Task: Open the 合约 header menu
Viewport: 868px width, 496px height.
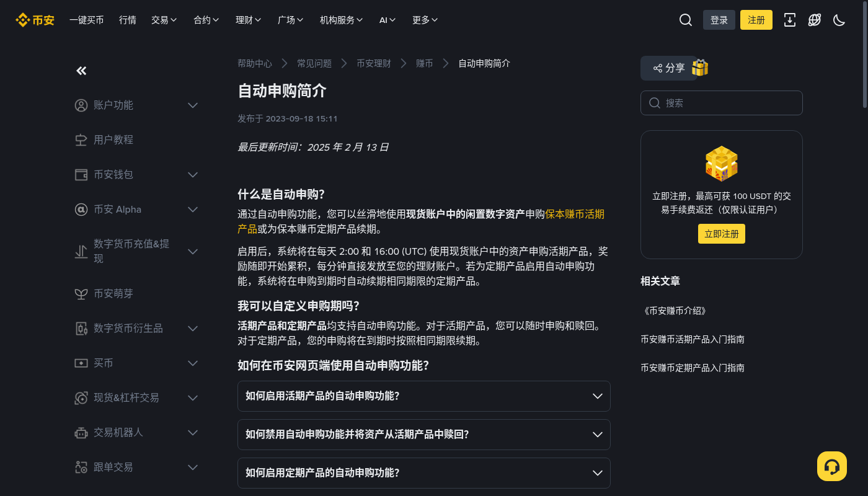Action: pyautogui.click(x=206, y=20)
